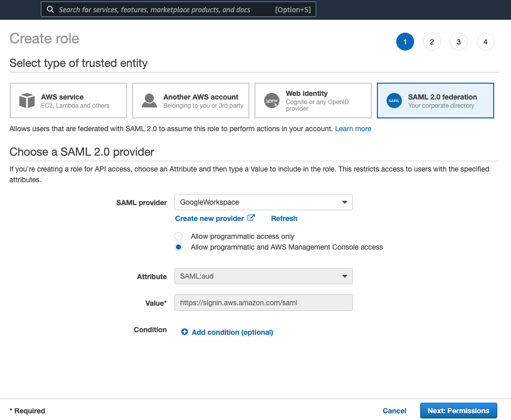
Task: Select Allow programmatic and AWS Management Console access
Action: point(178,247)
